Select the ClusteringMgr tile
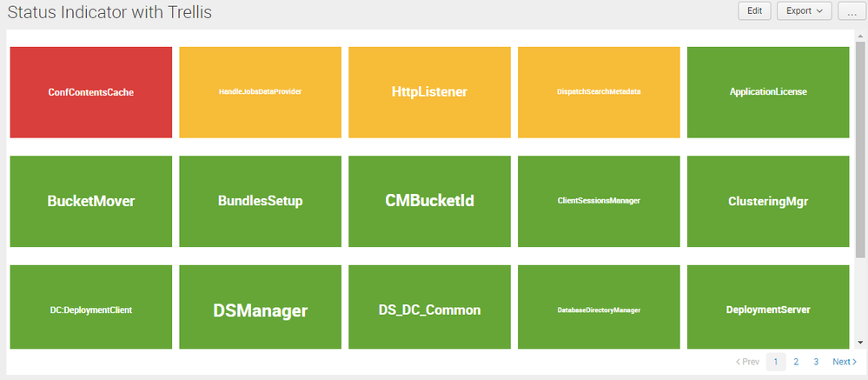The width and height of the screenshot is (868, 380). 768,201
